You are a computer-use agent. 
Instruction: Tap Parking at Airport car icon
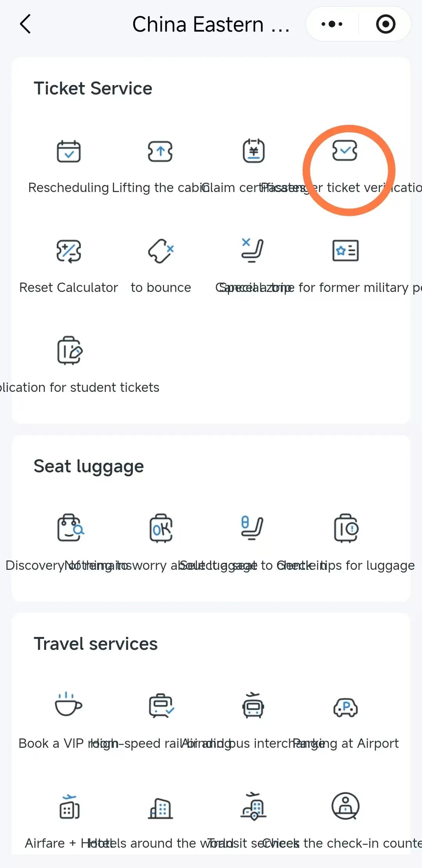[x=345, y=706]
